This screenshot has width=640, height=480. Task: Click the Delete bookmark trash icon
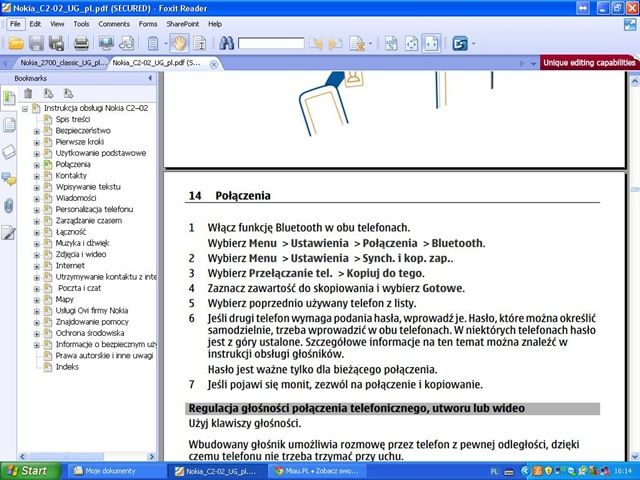coord(28,93)
